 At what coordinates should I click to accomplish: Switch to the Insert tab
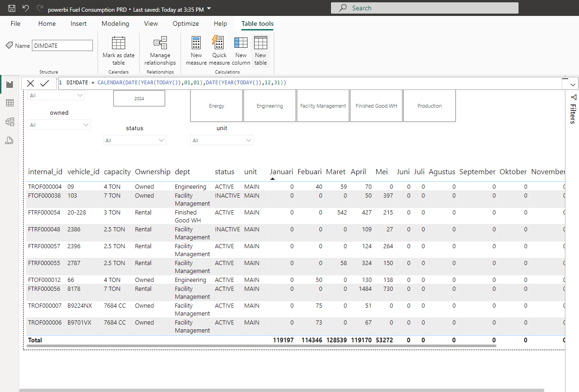(x=79, y=23)
